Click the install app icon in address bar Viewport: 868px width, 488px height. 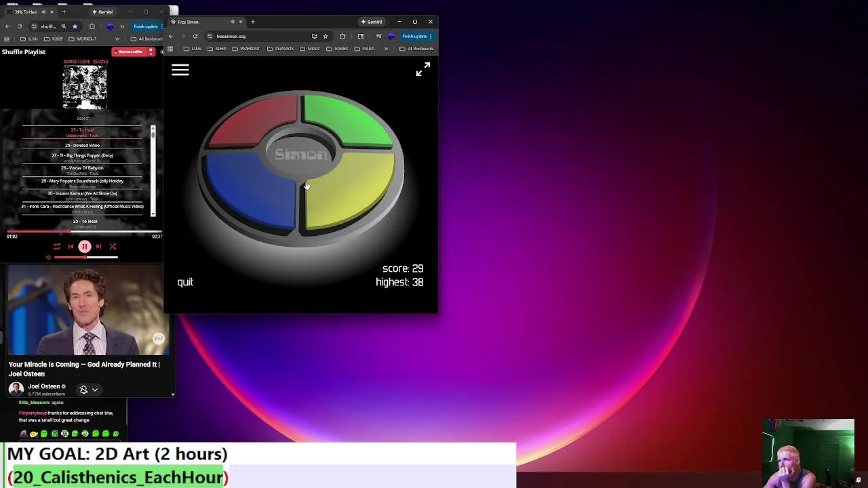(x=314, y=36)
